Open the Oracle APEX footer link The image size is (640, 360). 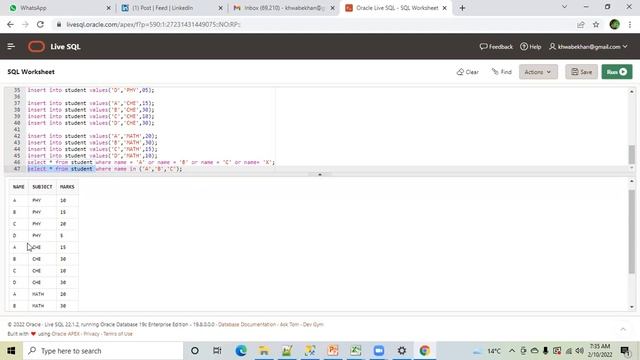pos(66,334)
